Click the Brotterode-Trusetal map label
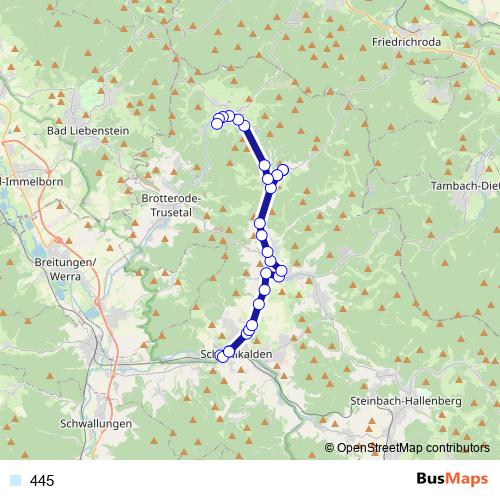Screen dimensions: 500x500 pyautogui.click(x=171, y=205)
